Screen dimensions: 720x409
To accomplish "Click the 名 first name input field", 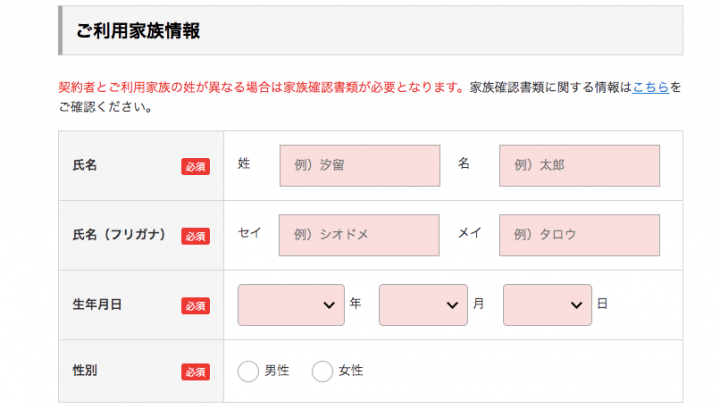I will point(579,165).
